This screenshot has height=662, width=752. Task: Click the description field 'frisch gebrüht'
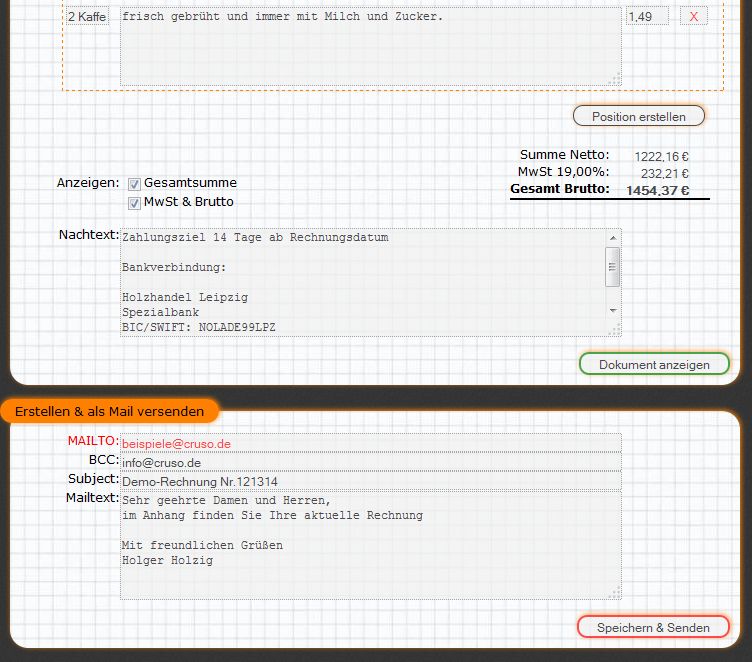click(x=371, y=47)
